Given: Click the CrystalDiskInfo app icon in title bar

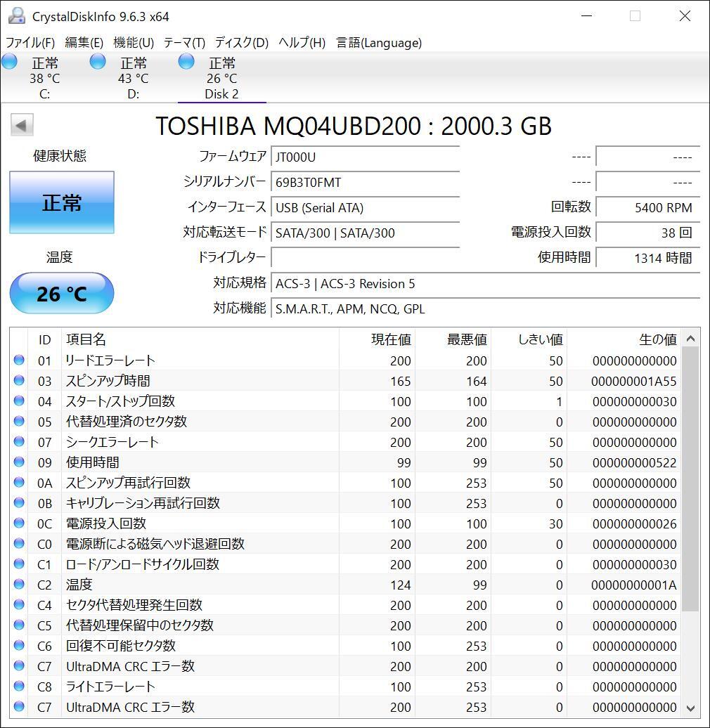Looking at the screenshot, I should pyautogui.click(x=16, y=16).
